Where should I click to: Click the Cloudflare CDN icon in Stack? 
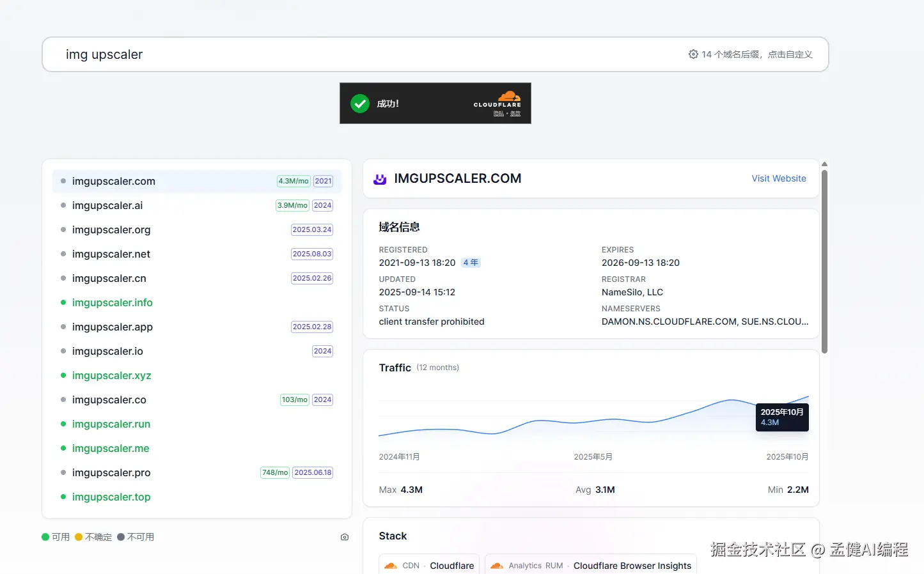pyautogui.click(x=391, y=566)
